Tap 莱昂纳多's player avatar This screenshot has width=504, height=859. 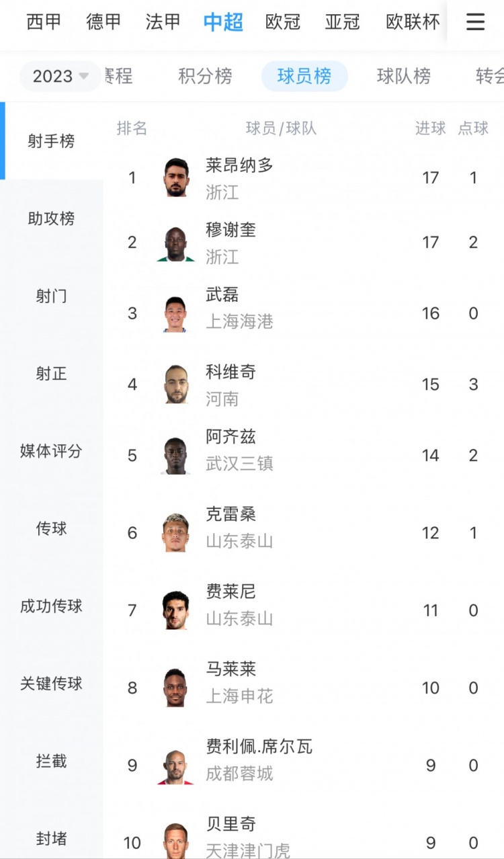[176, 177]
